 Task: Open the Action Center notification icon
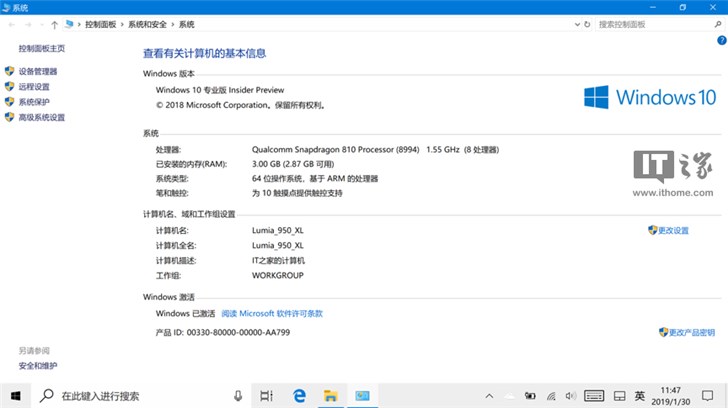coord(708,396)
